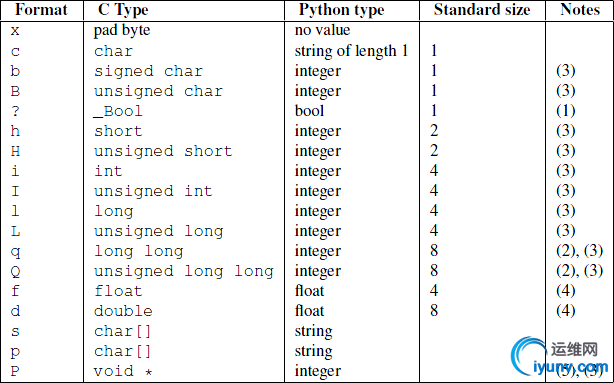Click the 'string of length 1' cell
The height and width of the screenshot is (383, 614).
pyautogui.click(x=351, y=51)
